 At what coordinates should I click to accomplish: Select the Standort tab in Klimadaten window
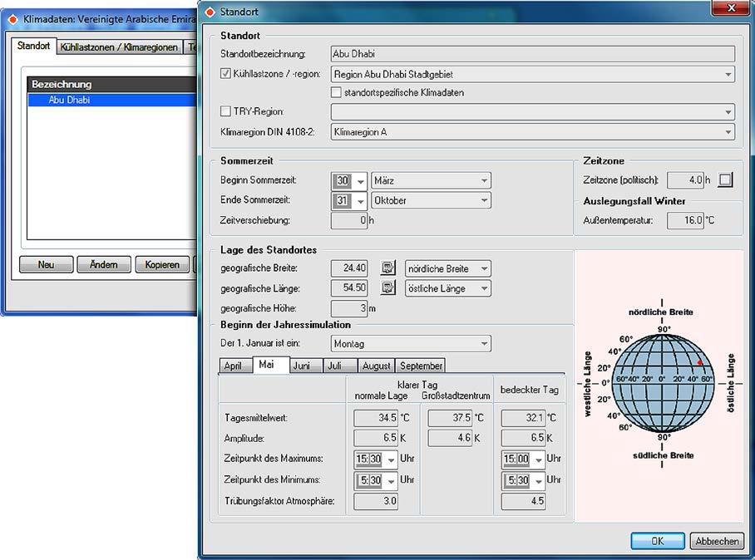(34, 46)
